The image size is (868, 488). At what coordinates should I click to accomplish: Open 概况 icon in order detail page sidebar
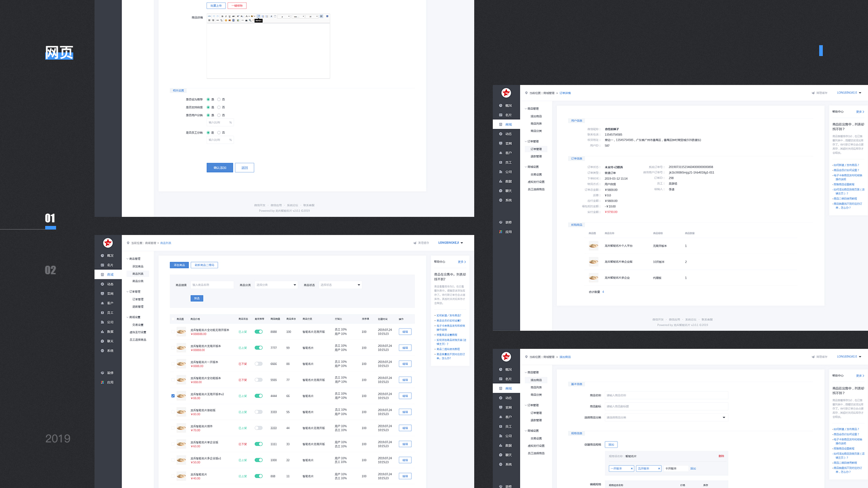tap(501, 106)
